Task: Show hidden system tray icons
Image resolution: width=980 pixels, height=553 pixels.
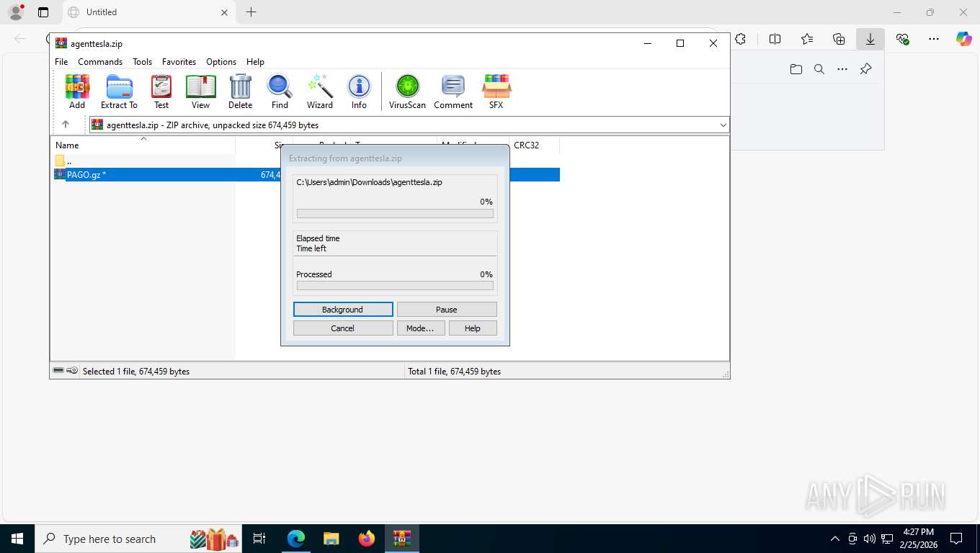Action: (835, 539)
